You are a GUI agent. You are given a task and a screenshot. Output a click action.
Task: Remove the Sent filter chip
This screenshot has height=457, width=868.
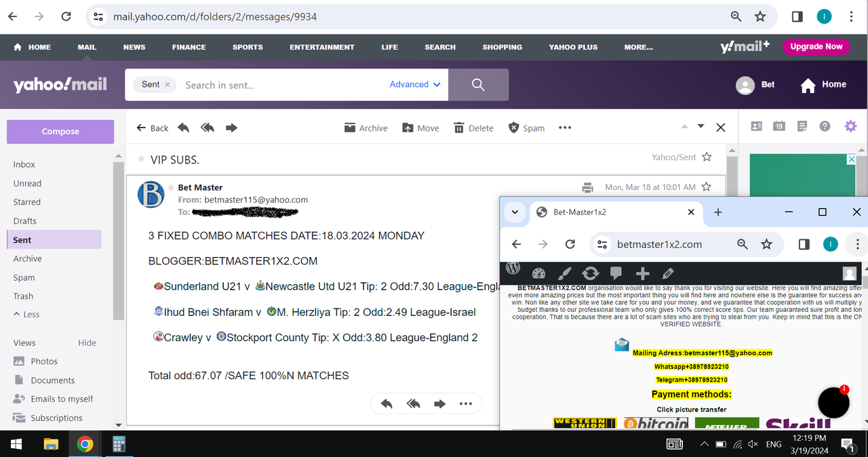pos(167,85)
